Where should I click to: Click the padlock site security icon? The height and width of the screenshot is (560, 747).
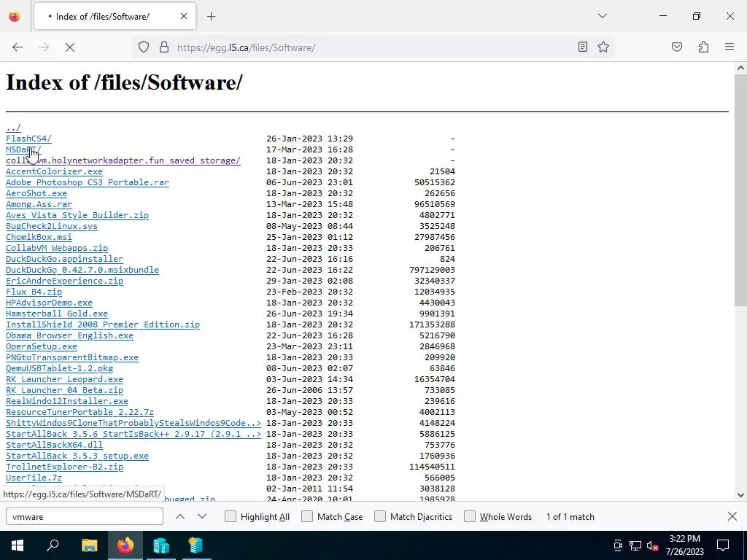click(164, 47)
